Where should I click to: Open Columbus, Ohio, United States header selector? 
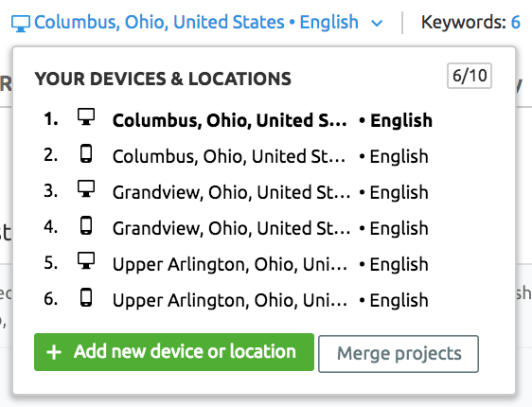197,23
